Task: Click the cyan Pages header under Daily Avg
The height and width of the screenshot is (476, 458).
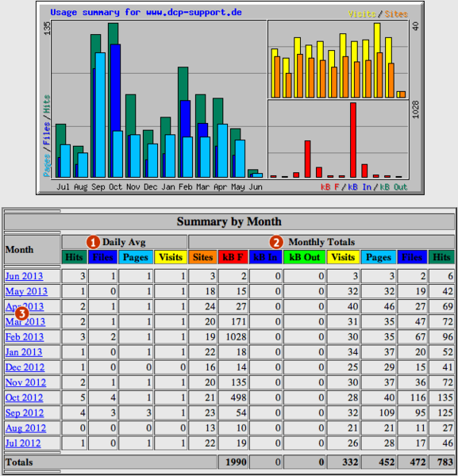Action: pos(136,257)
